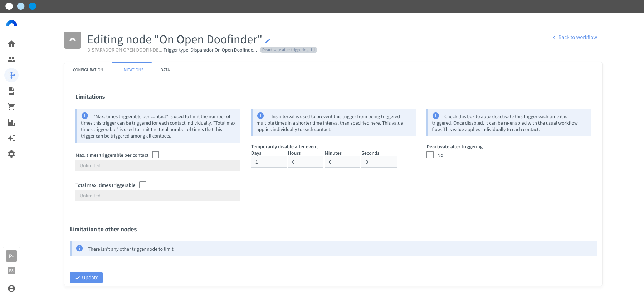Toggle Deactivate after triggering checkbox
Image resolution: width=644 pixels, height=299 pixels.
pyautogui.click(x=430, y=155)
